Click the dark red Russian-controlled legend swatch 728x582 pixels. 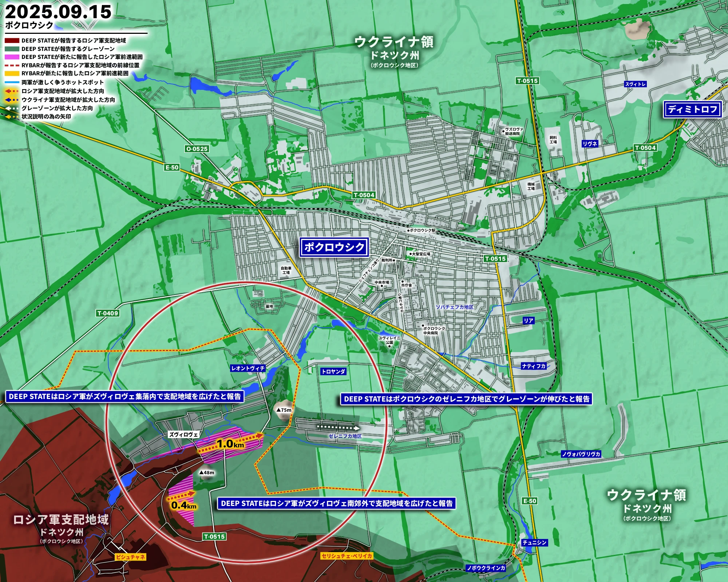(12, 40)
